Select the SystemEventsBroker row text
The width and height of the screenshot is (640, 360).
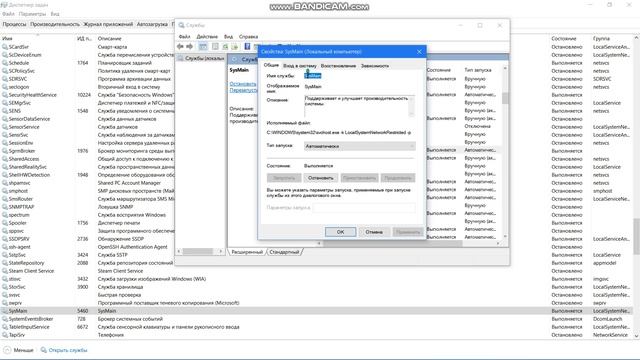31,319
